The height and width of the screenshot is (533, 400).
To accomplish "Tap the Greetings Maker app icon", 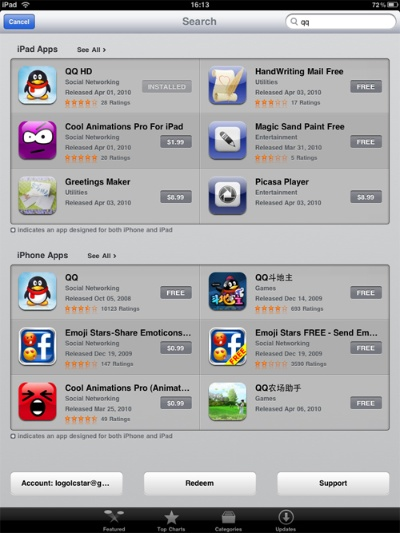I will pos(37,195).
